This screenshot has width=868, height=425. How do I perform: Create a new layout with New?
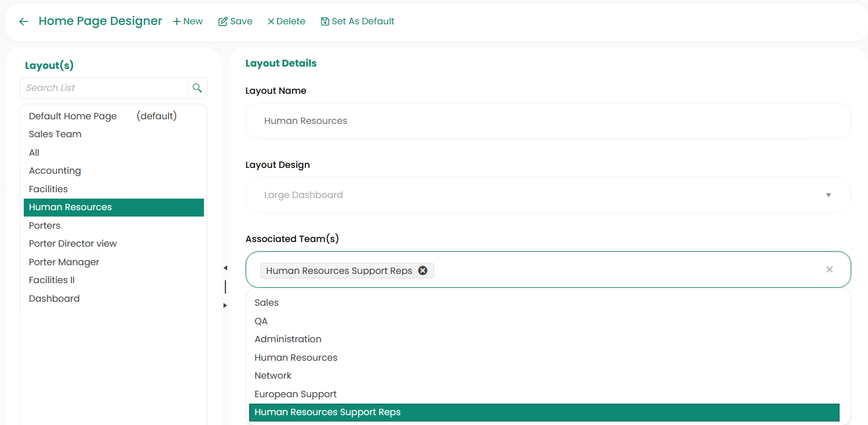coord(188,21)
